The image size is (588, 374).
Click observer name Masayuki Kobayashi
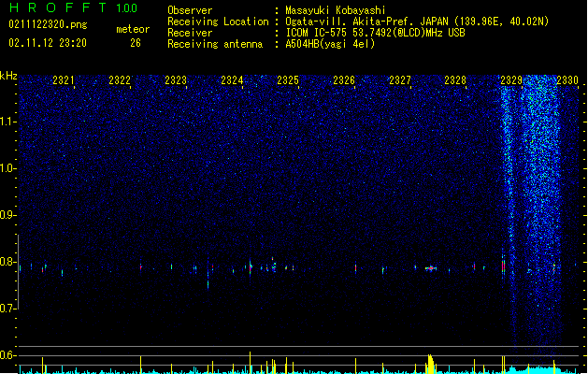click(336, 10)
